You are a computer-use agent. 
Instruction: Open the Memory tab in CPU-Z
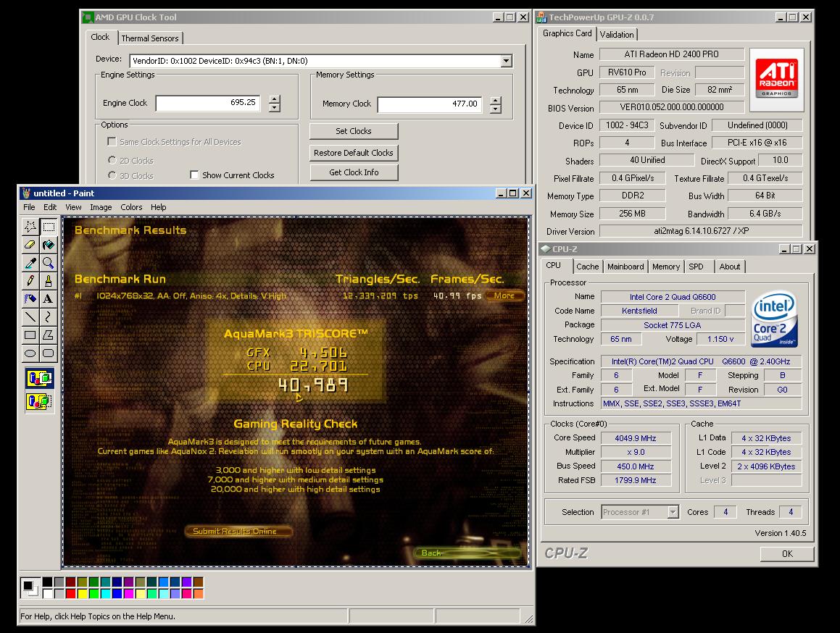pyautogui.click(x=666, y=267)
